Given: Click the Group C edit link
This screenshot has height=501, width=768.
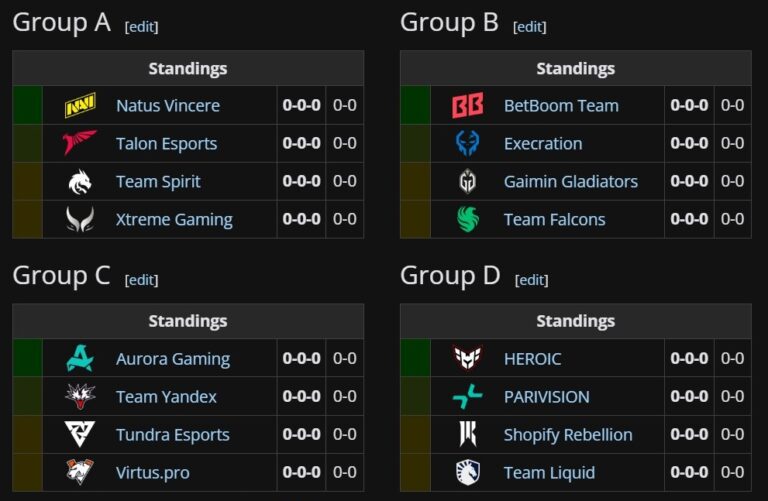Looking at the screenshot, I should tap(141, 280).
